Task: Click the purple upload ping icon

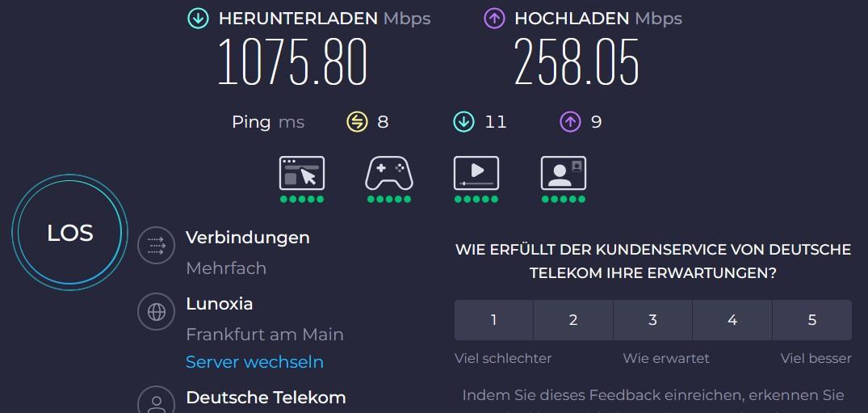Action: 571,122
